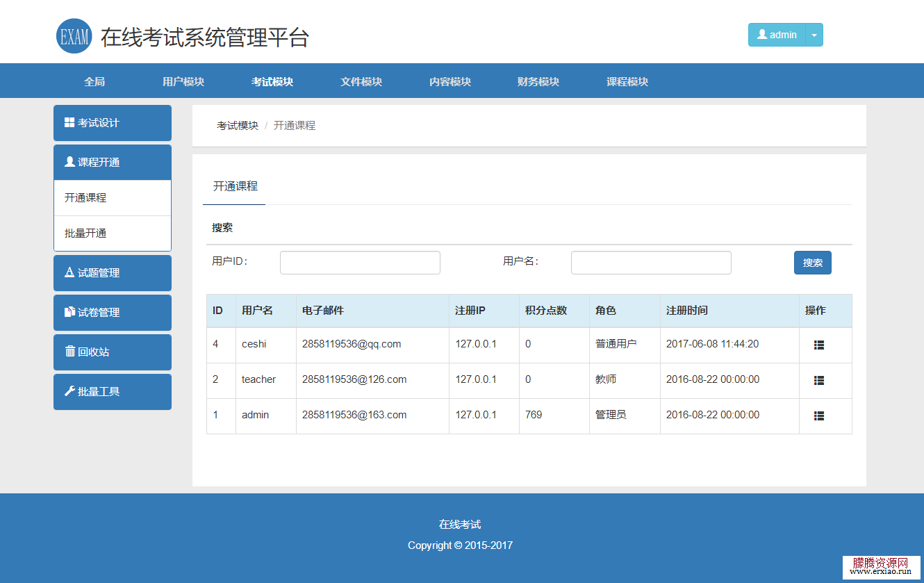This screenshot has width=924, height=583.
Task: Expand 试题管理 sidebar section
Action: click(113, 273)
